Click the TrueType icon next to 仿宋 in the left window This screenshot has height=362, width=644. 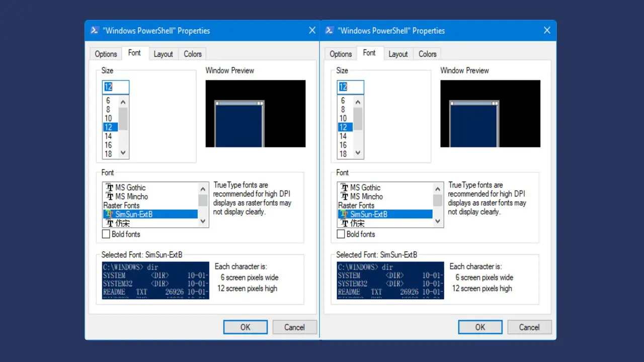[110, 223]
